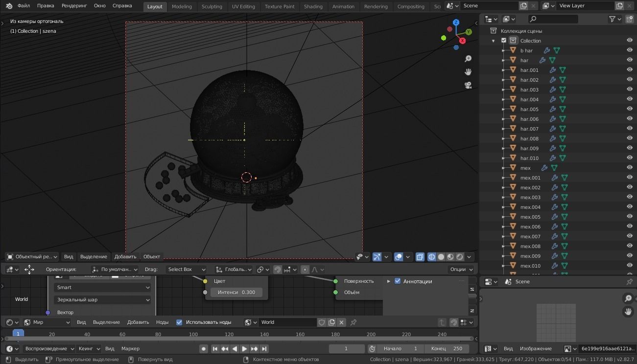Adjust the Интенси 0.300 strength slider
The height and width of the screenshot is (364, 637).
pyautogui.click(x=236, y=293)
